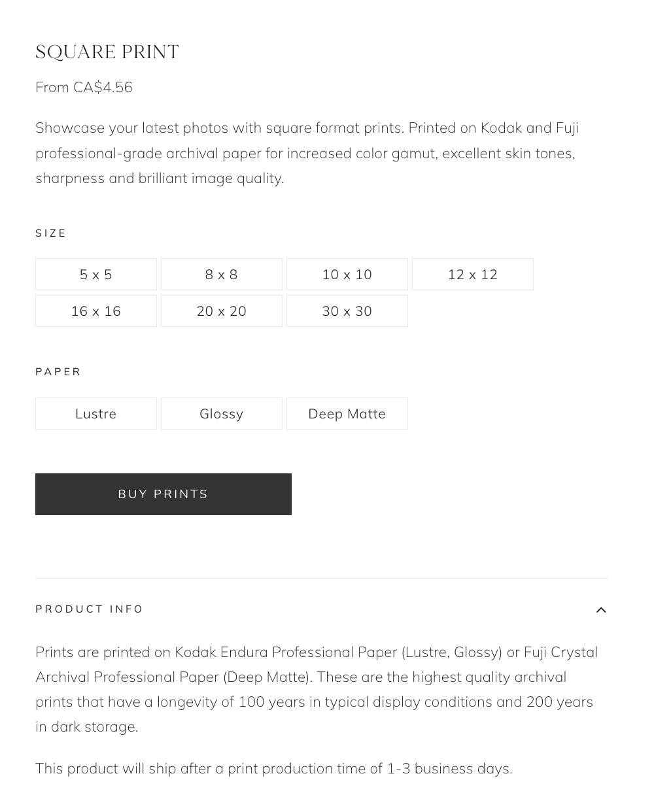Select the 5 x 5 size option

(x=96, y=275)
